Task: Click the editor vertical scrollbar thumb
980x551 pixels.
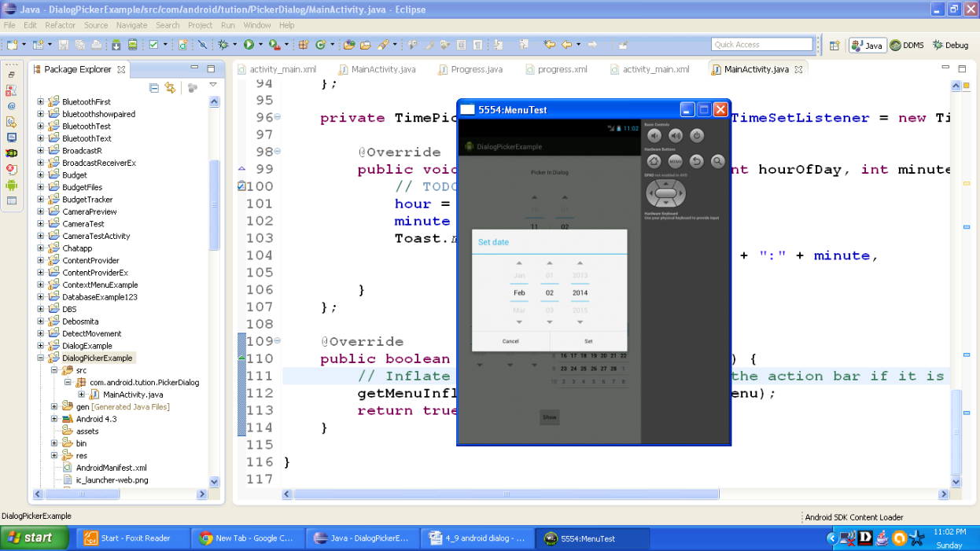Action: click(956, 434)
